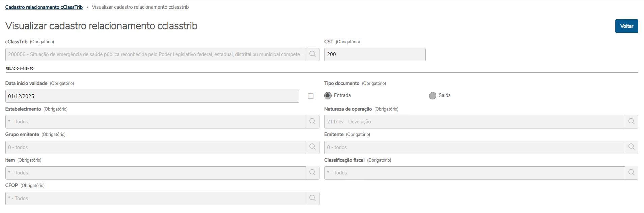Click the Natureza de operação search icon
The width and height of the screenshot is (644, 213).
coord(631,122)
